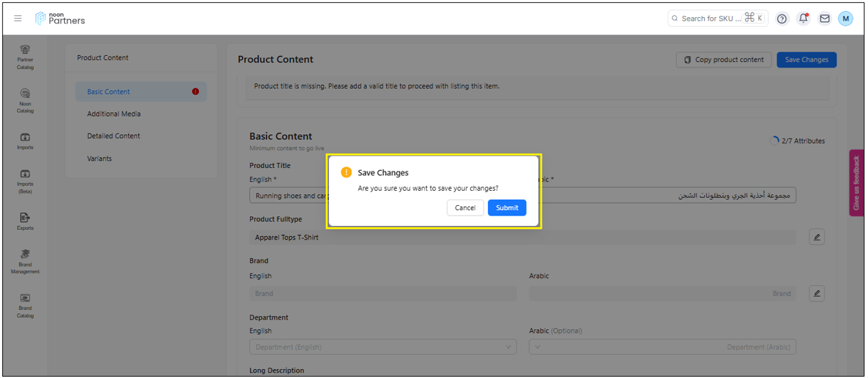Open the hamburger menu icon
The image size is (868, 378).
18,19
